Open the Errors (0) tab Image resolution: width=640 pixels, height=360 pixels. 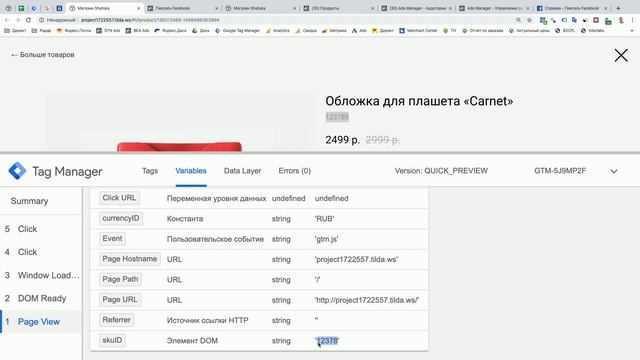(295, 171)
